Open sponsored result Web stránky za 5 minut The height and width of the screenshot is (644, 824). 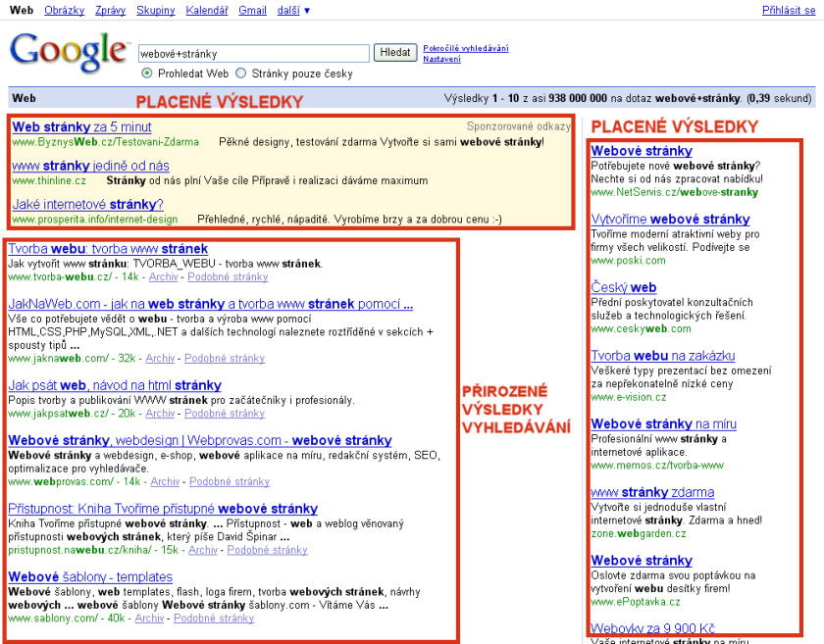[x=81, y=127]
